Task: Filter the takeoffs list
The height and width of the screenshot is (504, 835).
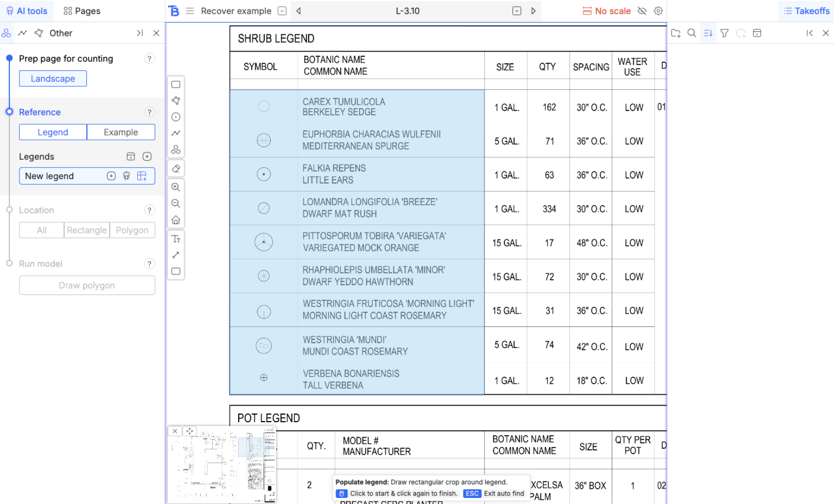Action: pyautogui.click(x=725, y=33)
